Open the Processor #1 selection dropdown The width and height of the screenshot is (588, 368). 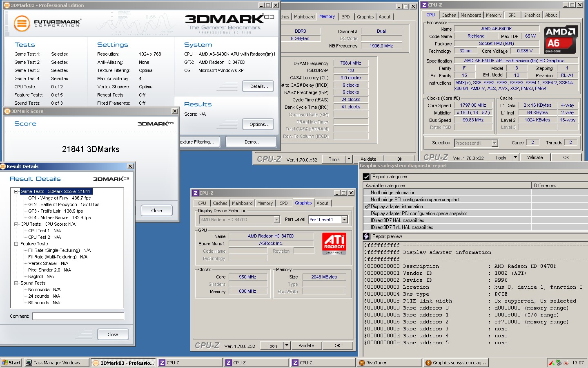(x=494, y=143)
